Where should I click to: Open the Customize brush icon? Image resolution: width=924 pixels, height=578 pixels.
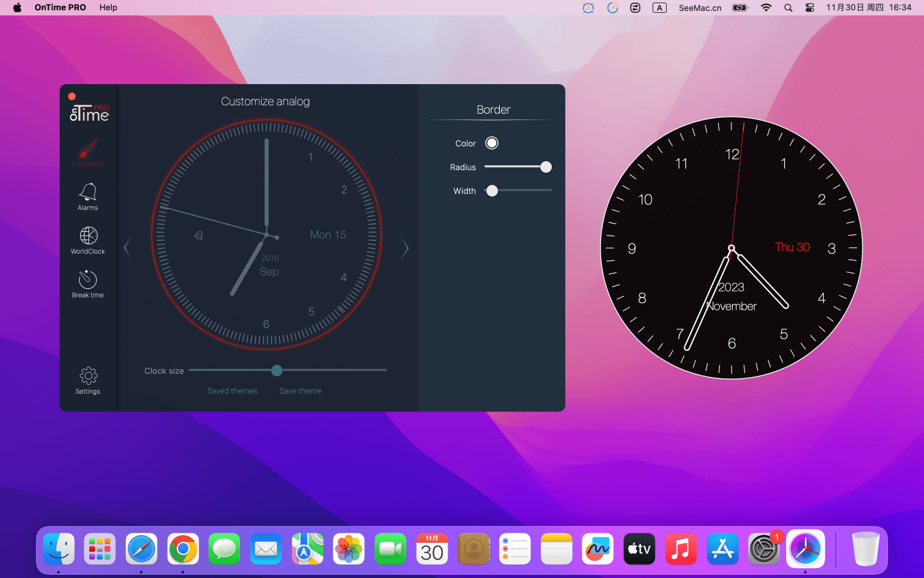pos(88,150)
